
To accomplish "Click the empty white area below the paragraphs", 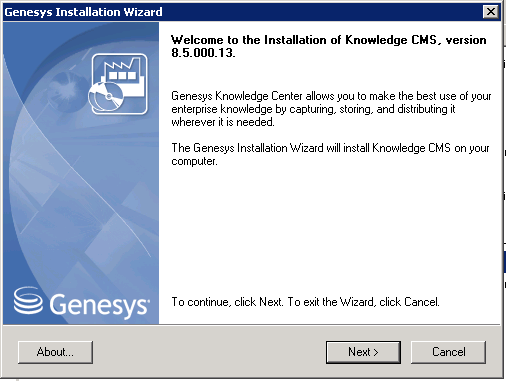I will pyautogui.click(x=329, y=230).
